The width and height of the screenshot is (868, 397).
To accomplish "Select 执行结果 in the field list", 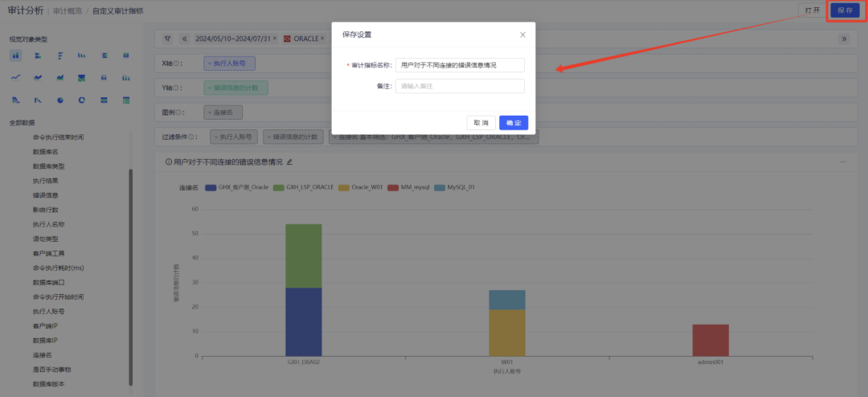I will [x=45, y=181].
